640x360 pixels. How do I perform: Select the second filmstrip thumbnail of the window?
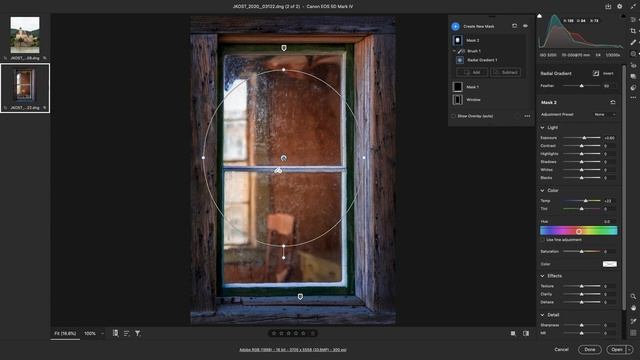24,84
